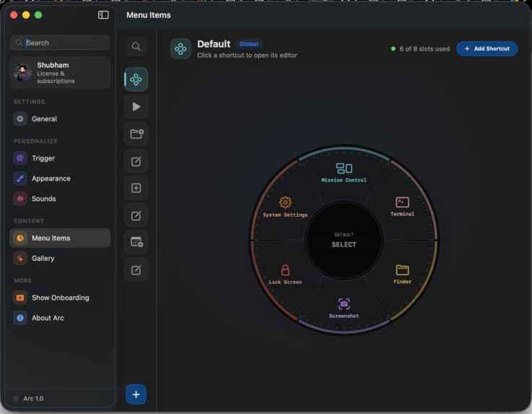Screen dimensions: 532x414
Task: Select the Menu Items section
Action: (x=60, y=238)
